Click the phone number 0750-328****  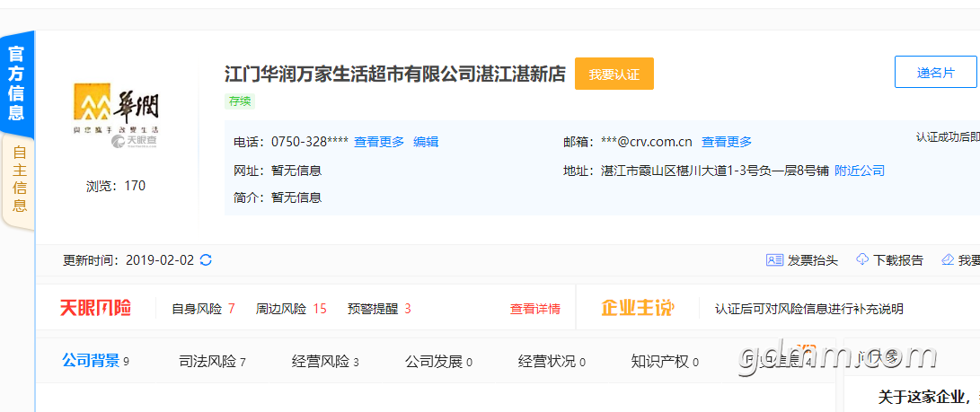coord(310,142)
